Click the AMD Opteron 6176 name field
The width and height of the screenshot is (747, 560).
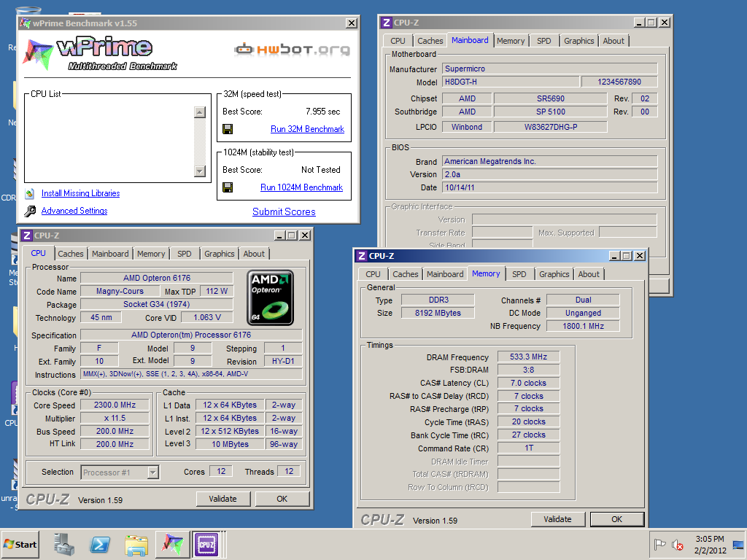click(x=157, y=278)
